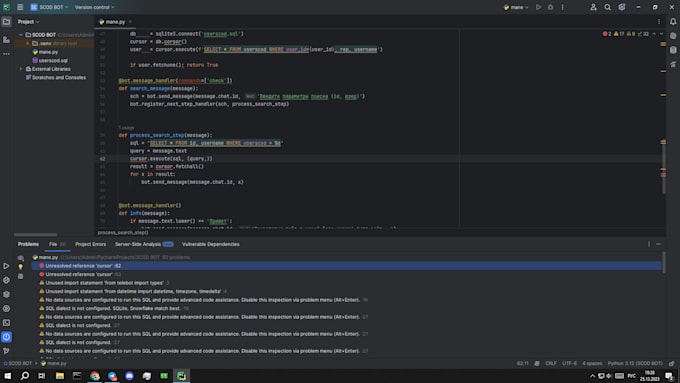Open Problems panel options menu
This screenshot has width=680, height=383.
tap(649, 244)
